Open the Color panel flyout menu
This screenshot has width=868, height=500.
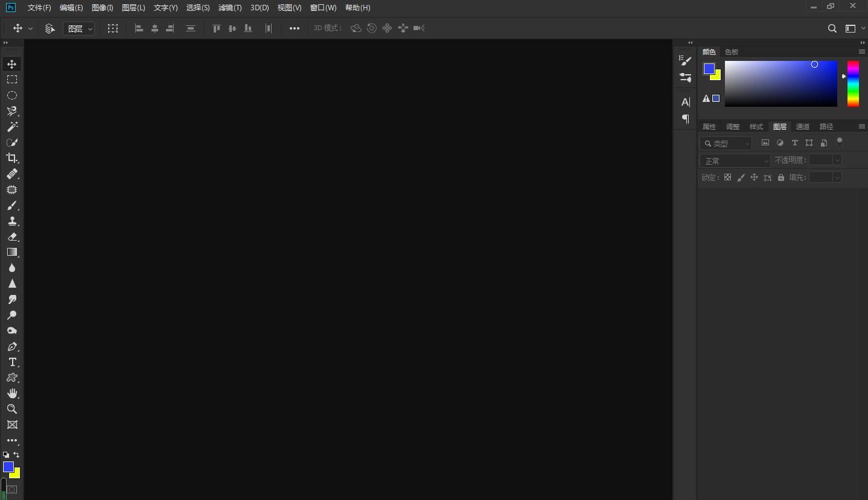pos(862,51)
